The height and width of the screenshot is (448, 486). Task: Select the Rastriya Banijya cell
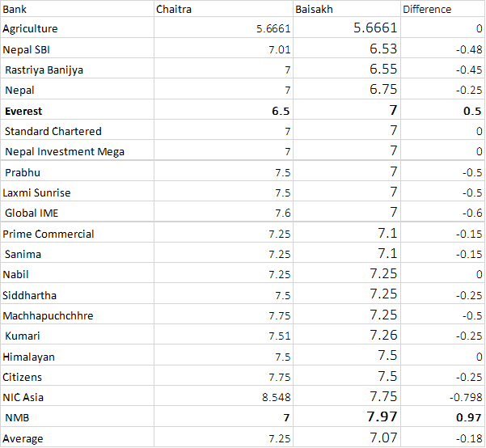(x=77, y=70)
